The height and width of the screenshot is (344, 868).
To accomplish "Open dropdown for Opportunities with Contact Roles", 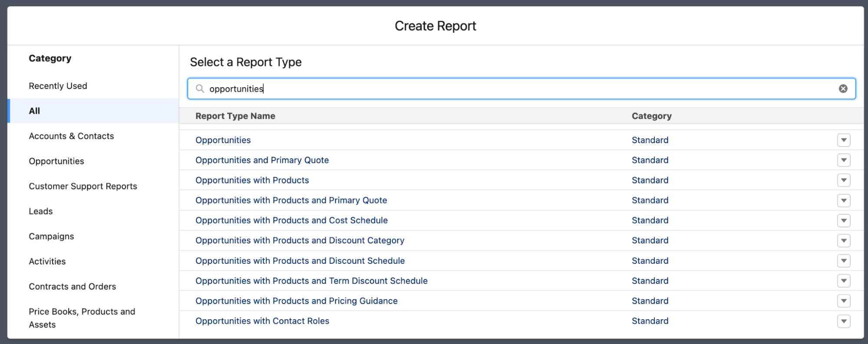I will (x=844, y=321).
